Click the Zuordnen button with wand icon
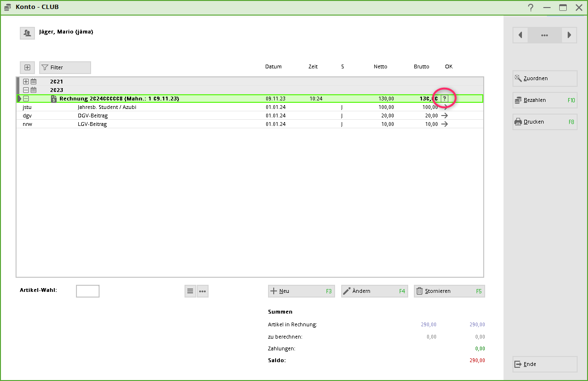 [545, 78]
